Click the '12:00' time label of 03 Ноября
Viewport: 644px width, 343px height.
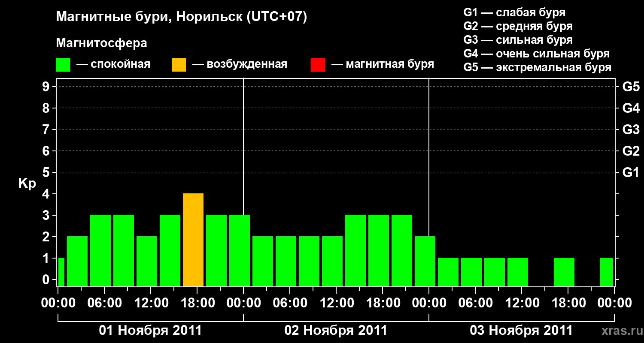(x=522, y=303)
